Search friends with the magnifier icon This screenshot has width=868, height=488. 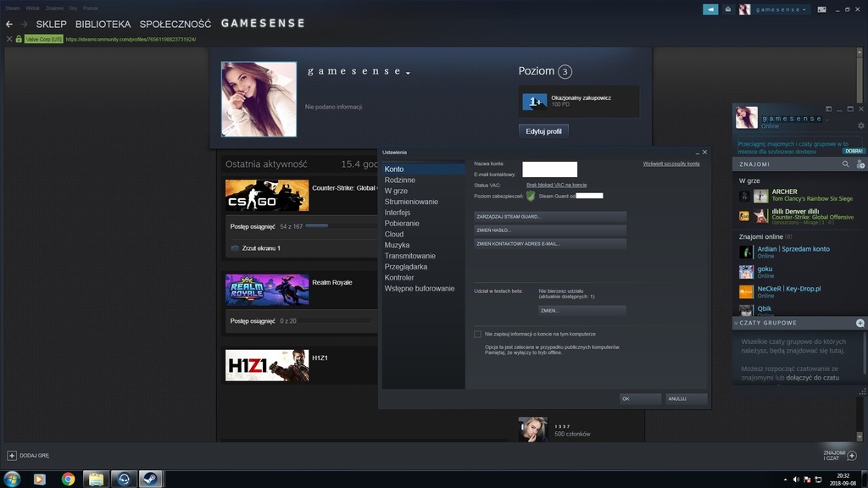pos(845,164)
